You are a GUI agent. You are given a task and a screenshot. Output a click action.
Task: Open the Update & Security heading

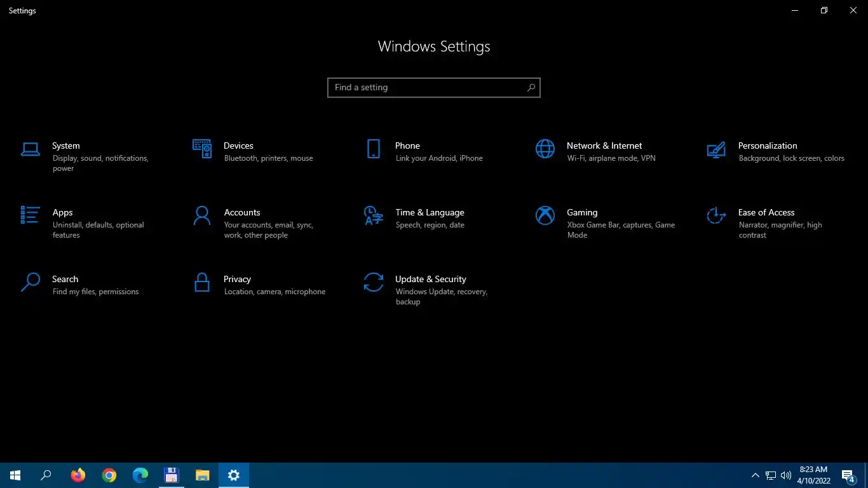(430, 279)
